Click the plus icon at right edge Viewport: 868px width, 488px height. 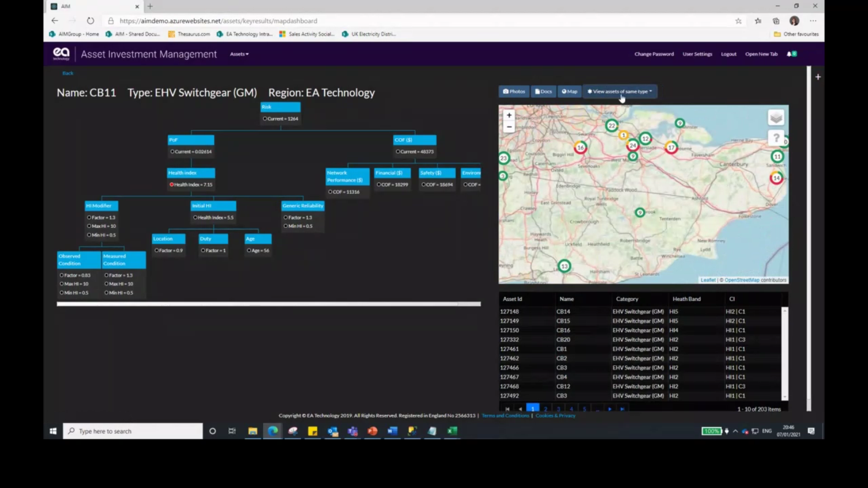818,77
